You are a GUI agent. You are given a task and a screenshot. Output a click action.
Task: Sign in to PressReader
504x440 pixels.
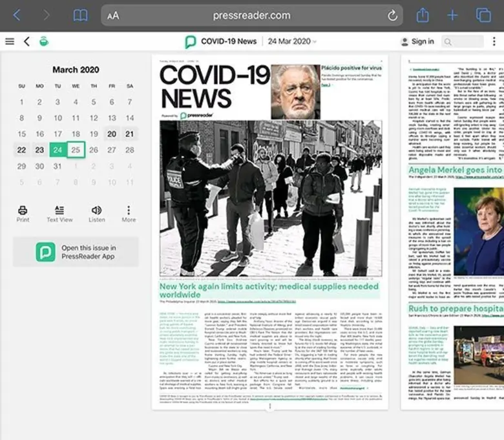tap(417, 41)
